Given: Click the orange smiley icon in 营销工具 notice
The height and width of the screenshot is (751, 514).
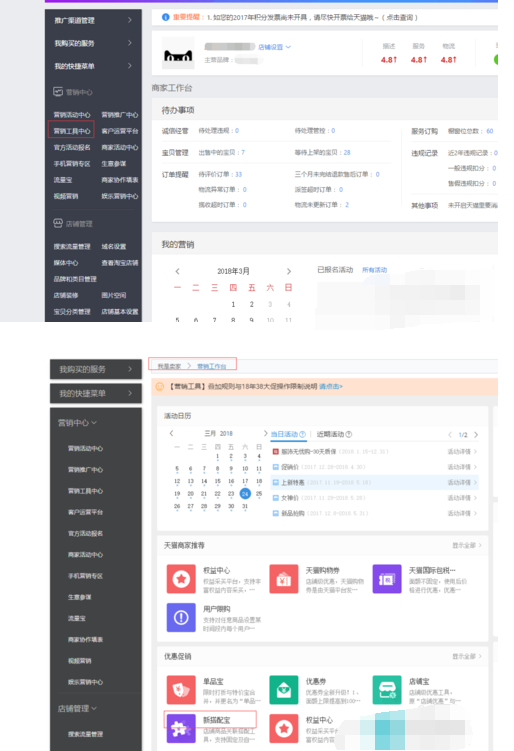Looking at the screenshot, I should point(160,386).
